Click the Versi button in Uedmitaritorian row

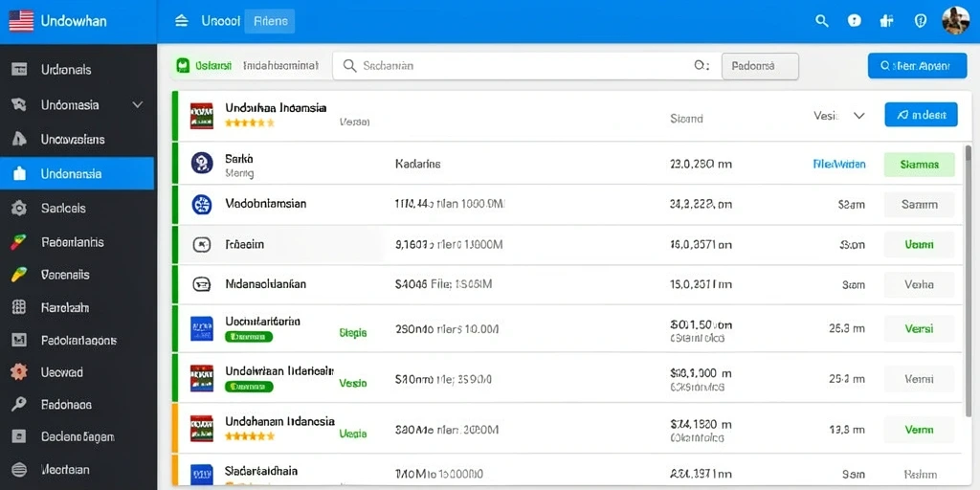(x=920, y=328)
